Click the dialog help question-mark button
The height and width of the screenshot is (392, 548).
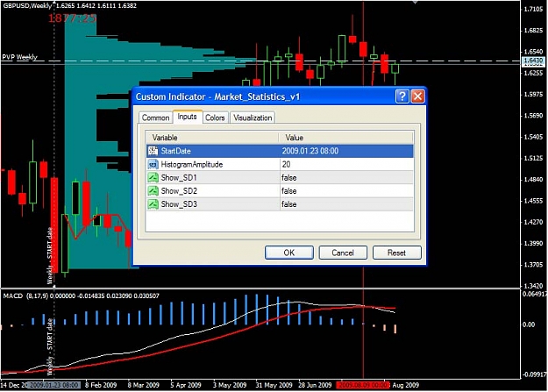coord(402,96)
